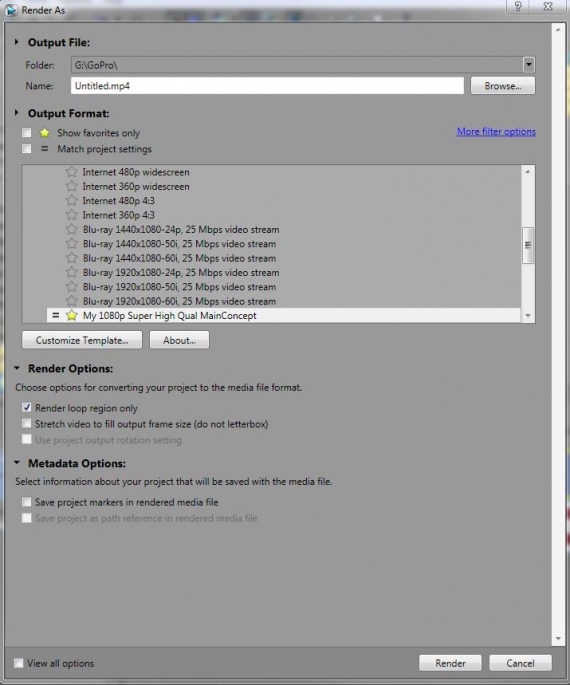
Task: Check Match project settings option
Action: point(27,149)
